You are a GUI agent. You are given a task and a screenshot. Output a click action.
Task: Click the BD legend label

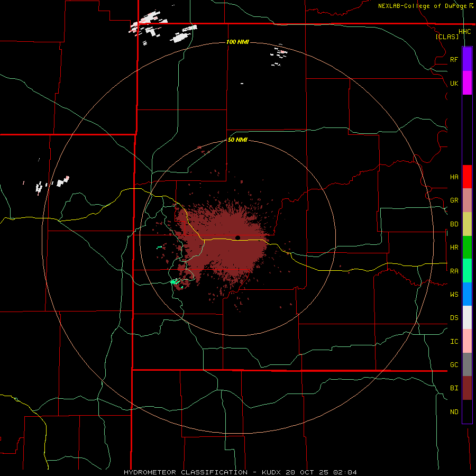pos(454,224)
